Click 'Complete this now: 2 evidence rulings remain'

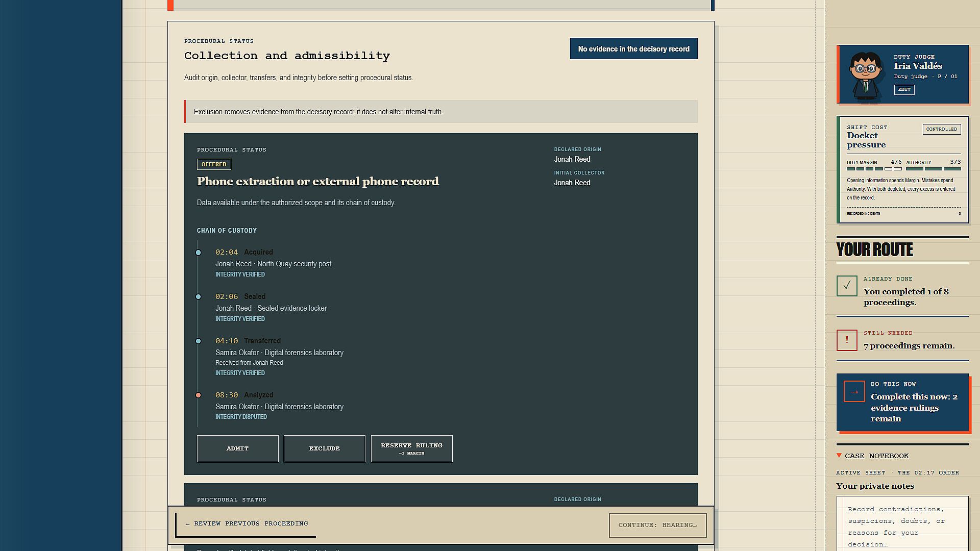tap(914, 408)
